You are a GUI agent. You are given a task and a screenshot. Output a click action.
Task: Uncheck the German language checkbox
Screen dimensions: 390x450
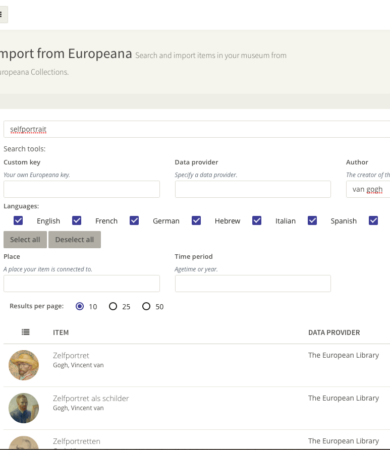[x=134, y=221]
